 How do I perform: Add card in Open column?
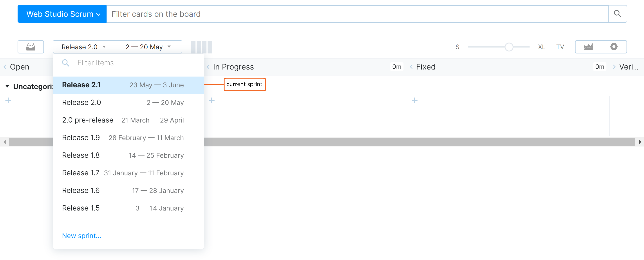8,101
